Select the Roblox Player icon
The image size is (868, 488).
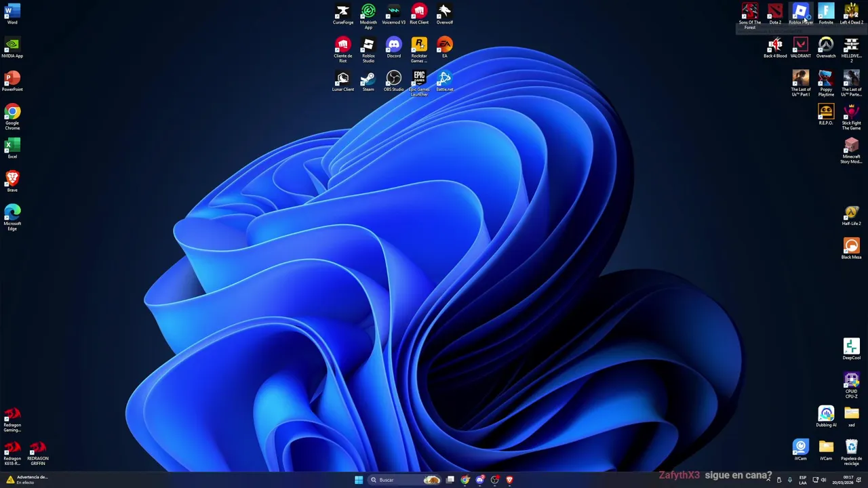tap(800, 14)
